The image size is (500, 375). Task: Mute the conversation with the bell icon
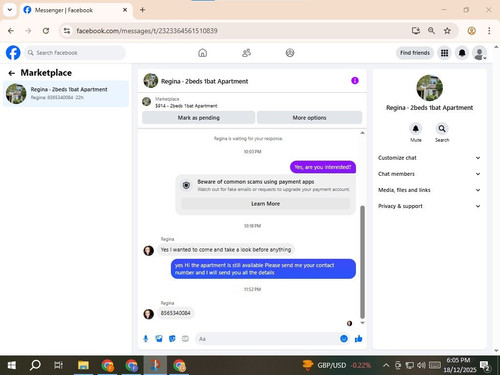click(416, 129)
